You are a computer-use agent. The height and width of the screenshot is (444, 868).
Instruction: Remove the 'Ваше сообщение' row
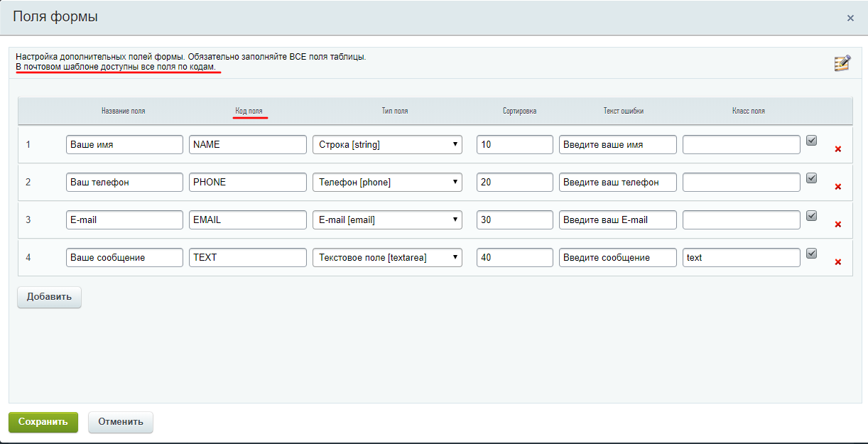(x=838, y=262)
